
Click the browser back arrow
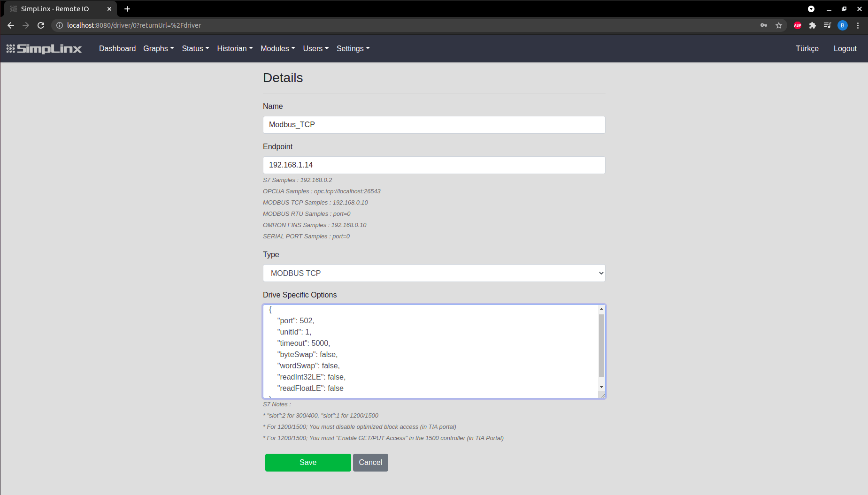click(x=10, y=25)
